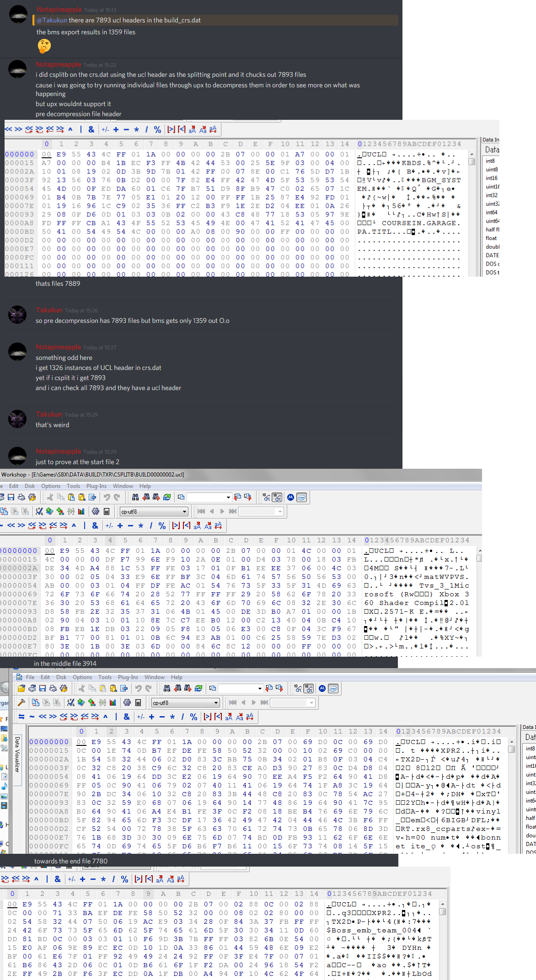Viewport: 536px width, 980px height.
Task: Click divide (/) operation in file 3914 window
Action: click(182, 717)
